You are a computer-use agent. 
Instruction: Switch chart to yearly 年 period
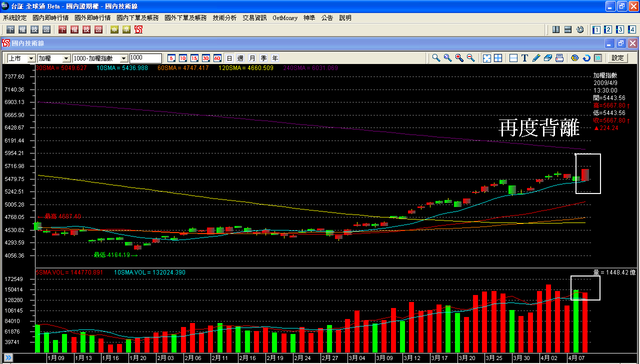tap(275, 58)
